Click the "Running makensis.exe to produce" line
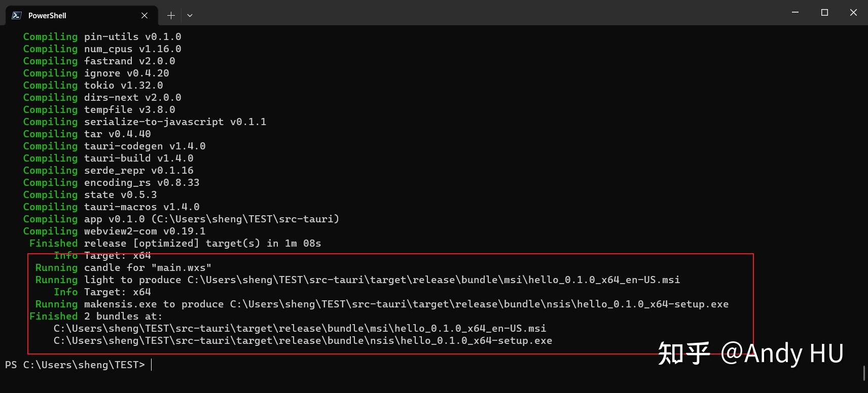The height and width of the screenshot is (393, 868). [381, 304]
